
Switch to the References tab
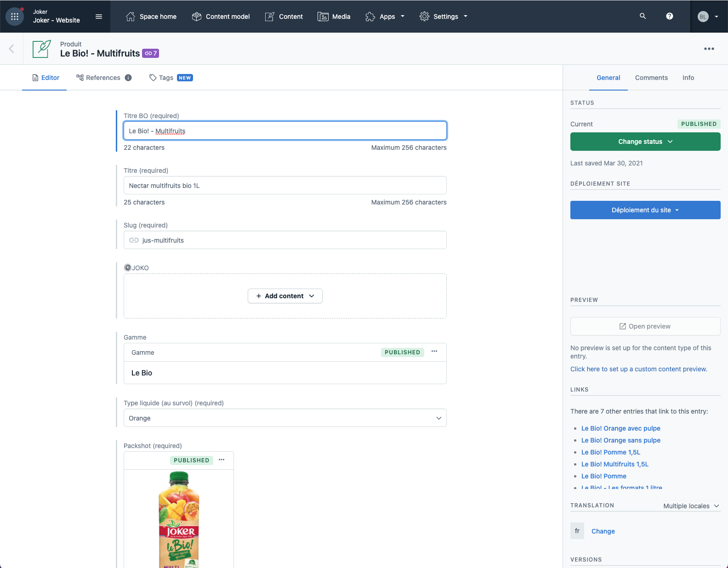[104, 78]
